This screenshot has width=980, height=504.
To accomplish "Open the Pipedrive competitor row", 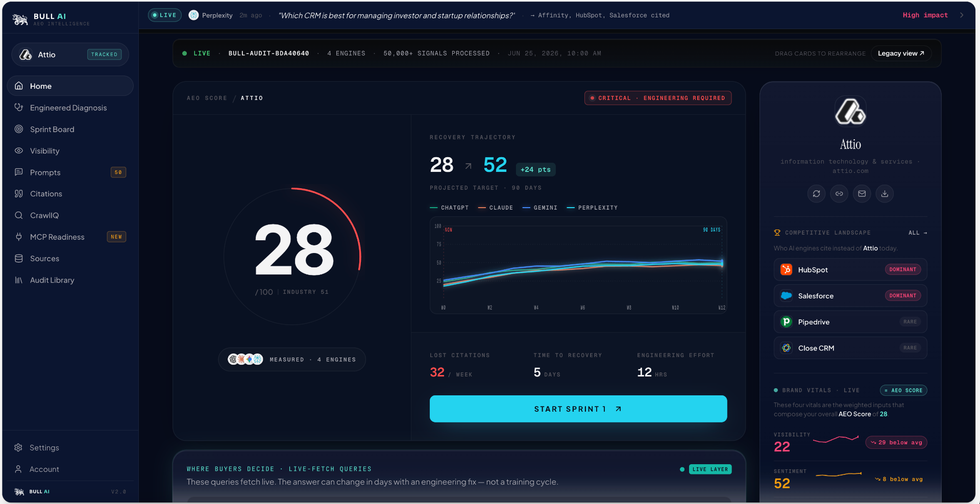I will (x=850, y=321).
